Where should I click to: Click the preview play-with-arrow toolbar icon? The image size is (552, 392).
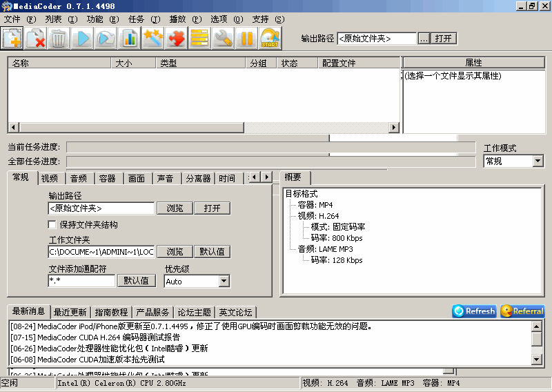click(x=106, y=38)
